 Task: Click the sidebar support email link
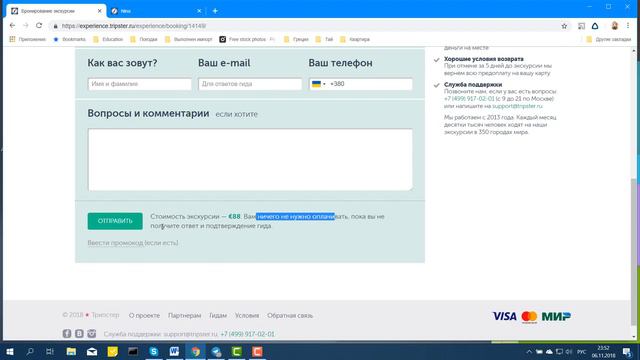pos(517,106)
